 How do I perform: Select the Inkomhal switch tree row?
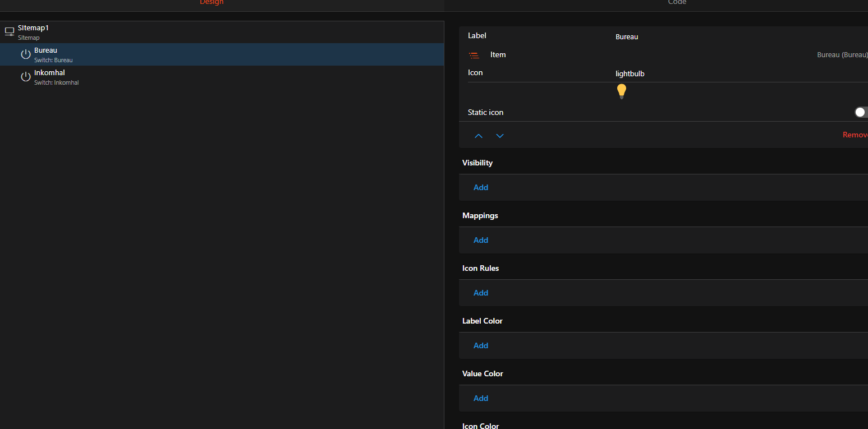coord(222,77)
